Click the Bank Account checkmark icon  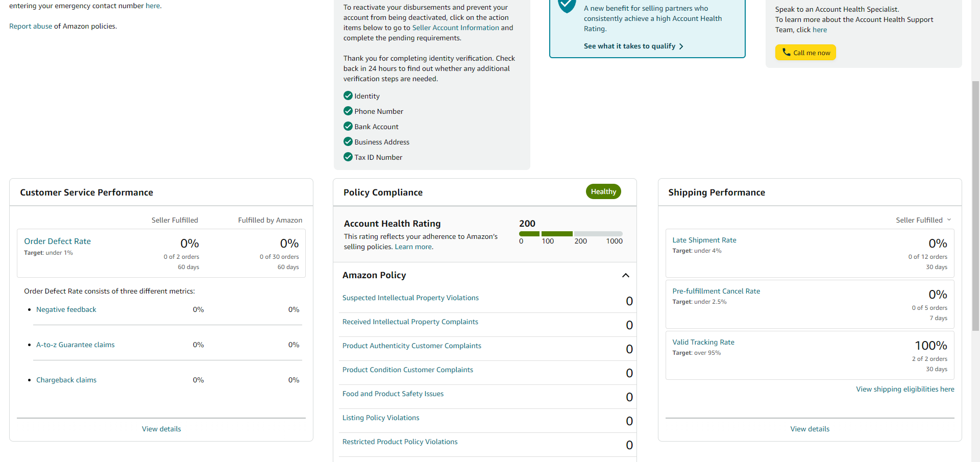point(348,126)
